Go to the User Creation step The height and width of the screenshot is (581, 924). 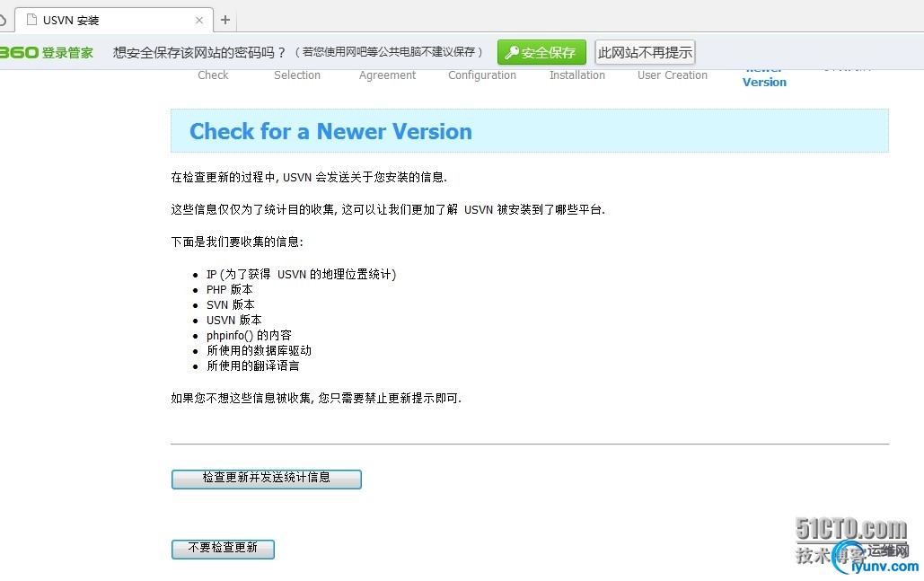(x=673, y=75)
